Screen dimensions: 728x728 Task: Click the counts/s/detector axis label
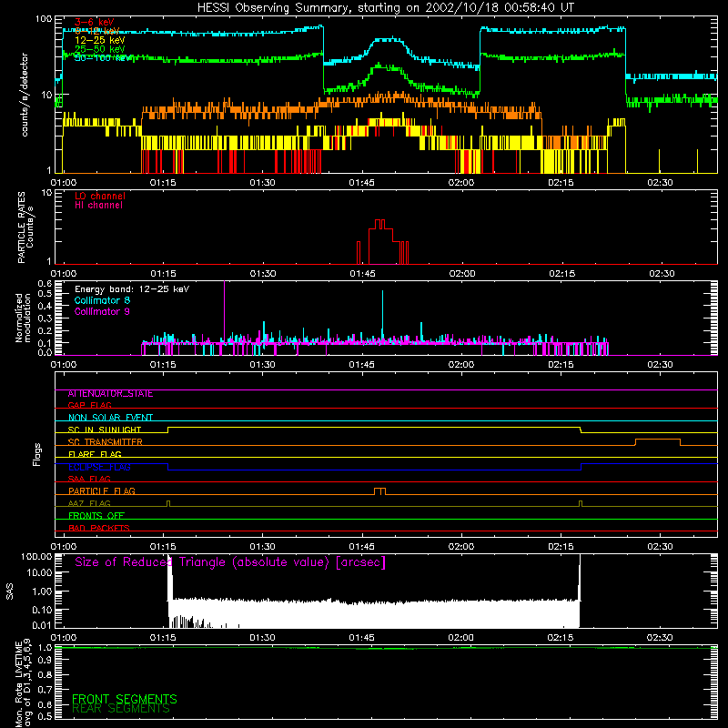pyautogui.click(x=25, y=95)
